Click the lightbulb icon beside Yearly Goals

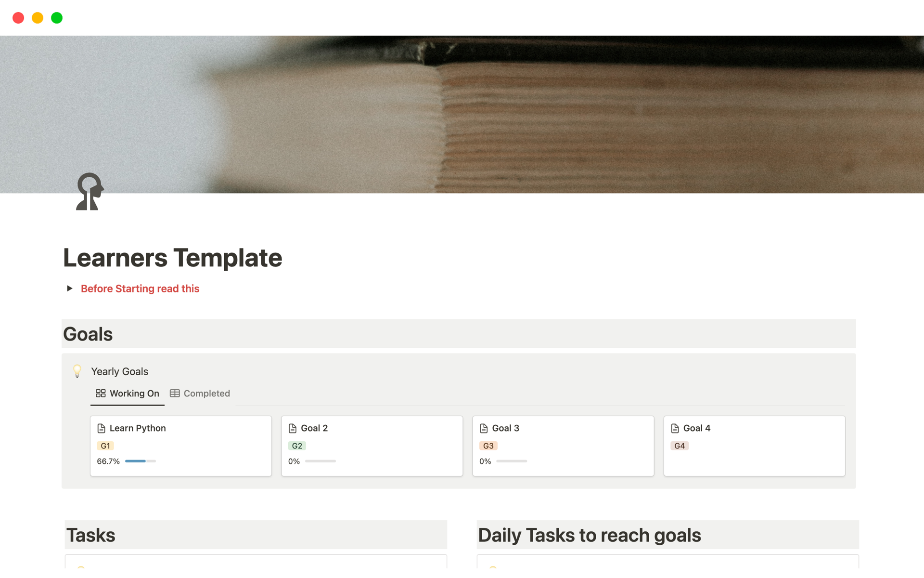(x=77, y=371)
